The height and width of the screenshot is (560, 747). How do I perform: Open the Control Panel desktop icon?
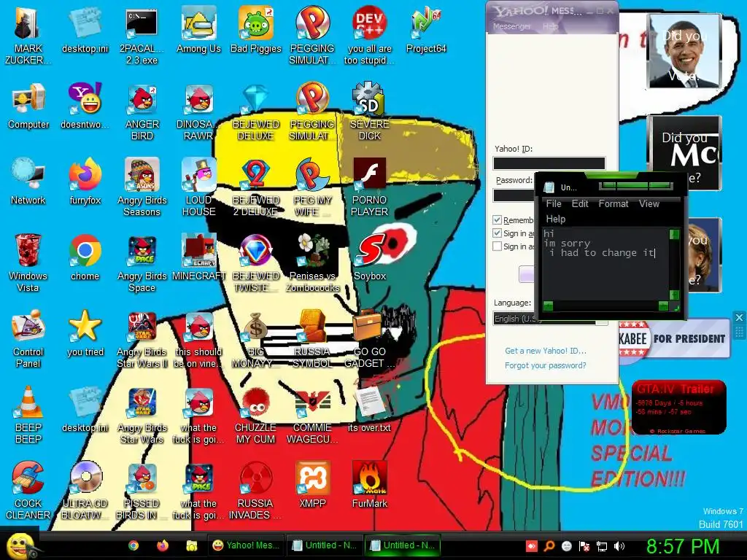pyautogui.click(x=28, y=339)
